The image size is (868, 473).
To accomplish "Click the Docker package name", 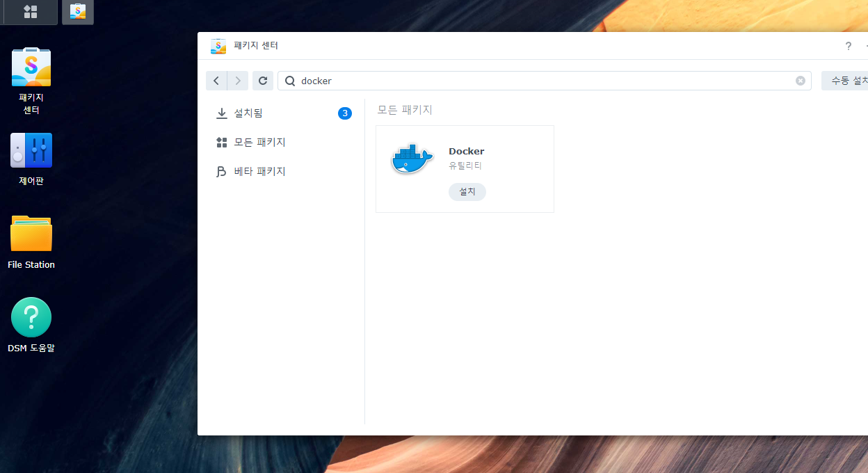I will 467,152.
